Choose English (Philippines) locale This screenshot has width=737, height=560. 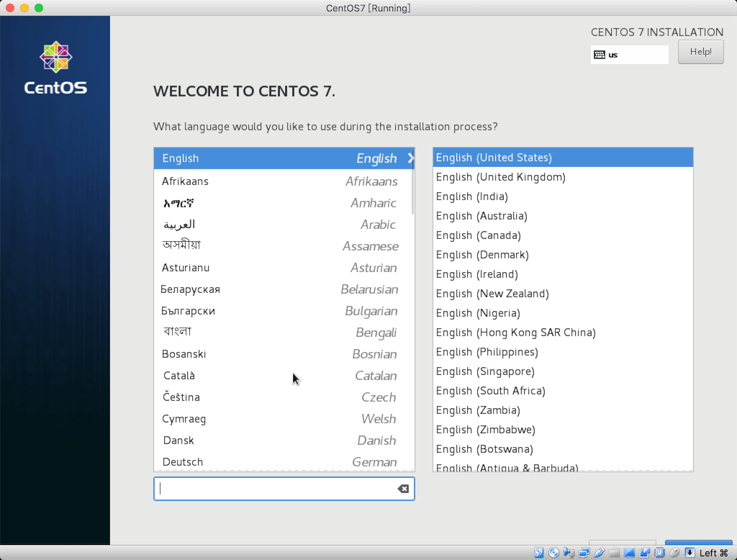(563, 352)
